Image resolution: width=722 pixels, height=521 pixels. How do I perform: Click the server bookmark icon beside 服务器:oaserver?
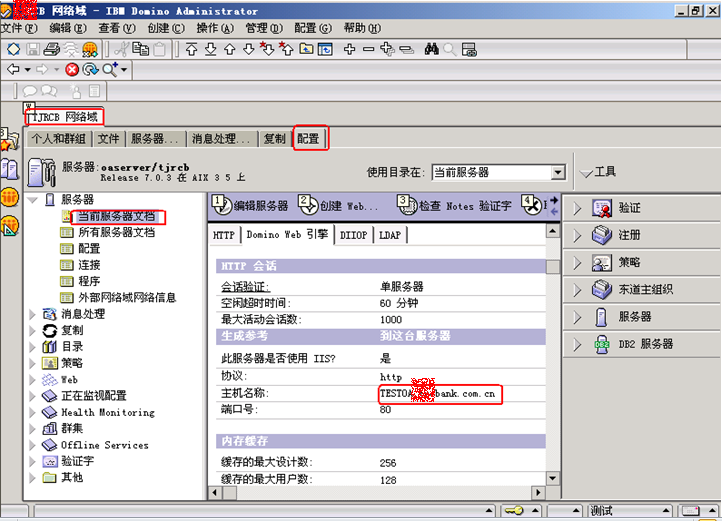(42, 172)
